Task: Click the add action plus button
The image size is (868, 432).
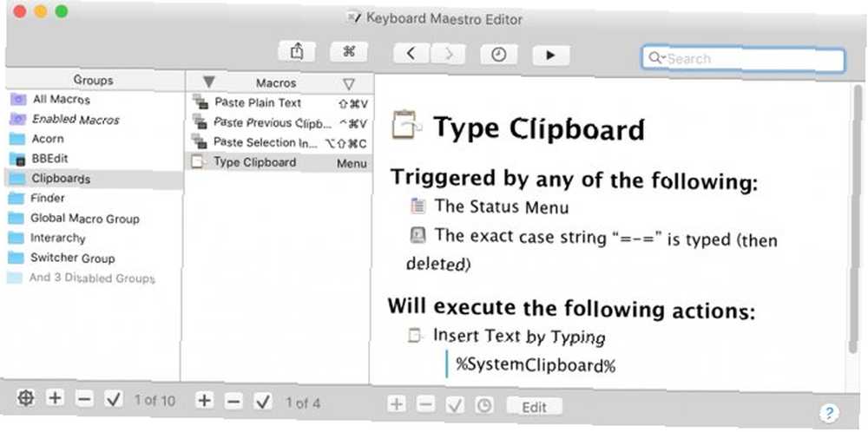Action: point(396,404)
